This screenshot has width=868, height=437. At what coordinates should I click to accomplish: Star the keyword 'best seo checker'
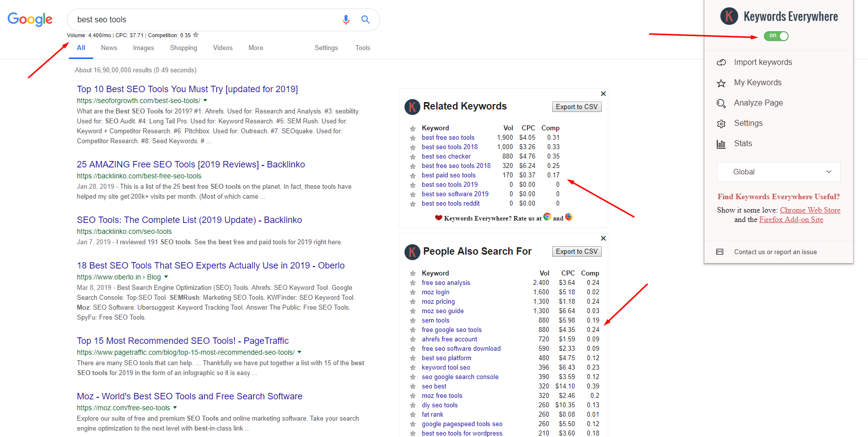click(x=412, y=157)
